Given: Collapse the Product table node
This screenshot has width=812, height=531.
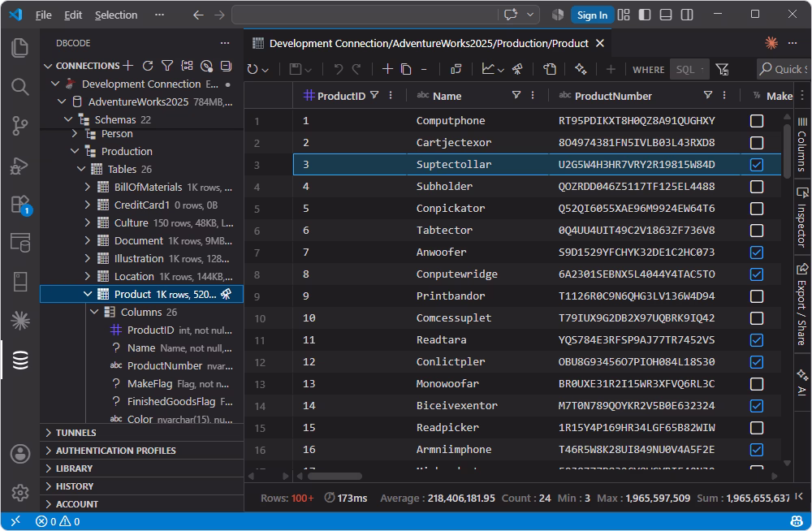Looking at the screenshot, I should (88, 294).
